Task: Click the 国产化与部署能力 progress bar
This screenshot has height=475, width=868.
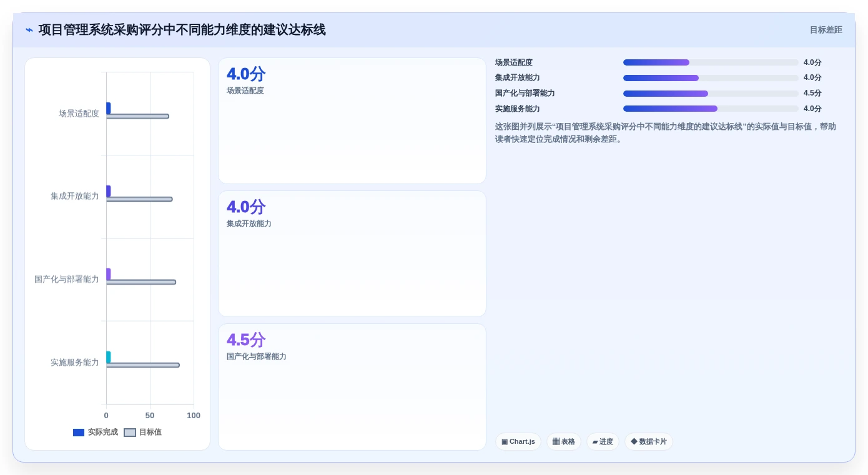Action: (711, 94)
